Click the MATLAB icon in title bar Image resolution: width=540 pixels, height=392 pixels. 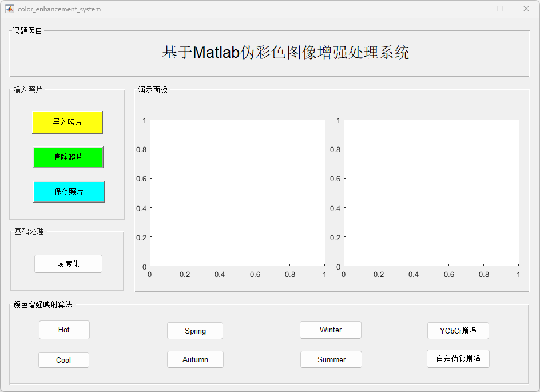coord(10,9)
